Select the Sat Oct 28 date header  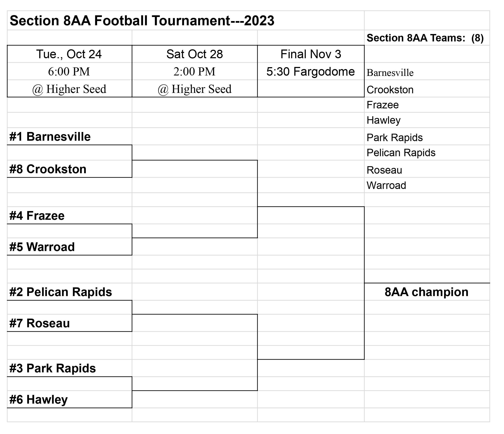195,54
